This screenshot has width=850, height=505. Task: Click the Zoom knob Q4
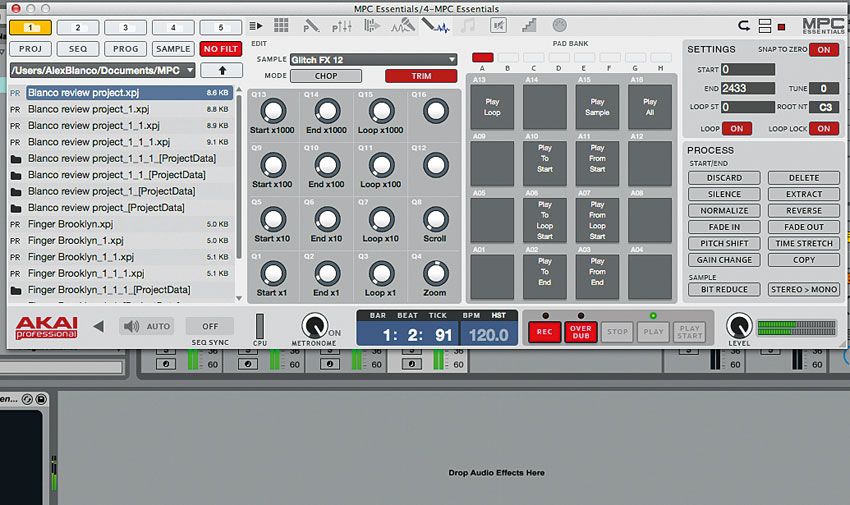pyautogui.click(x=435, y=274)
